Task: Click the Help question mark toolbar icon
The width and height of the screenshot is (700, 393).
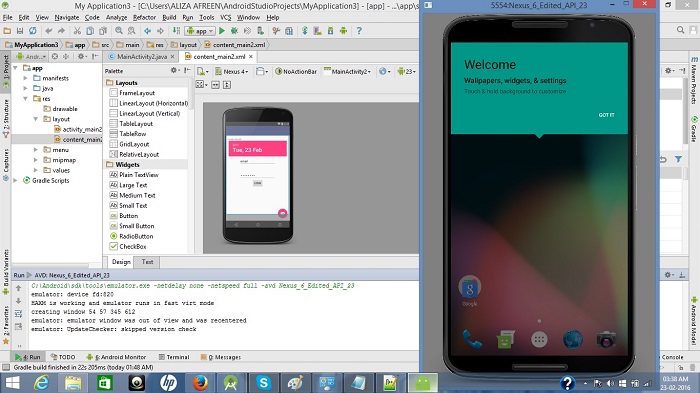Action: [359, 31]
